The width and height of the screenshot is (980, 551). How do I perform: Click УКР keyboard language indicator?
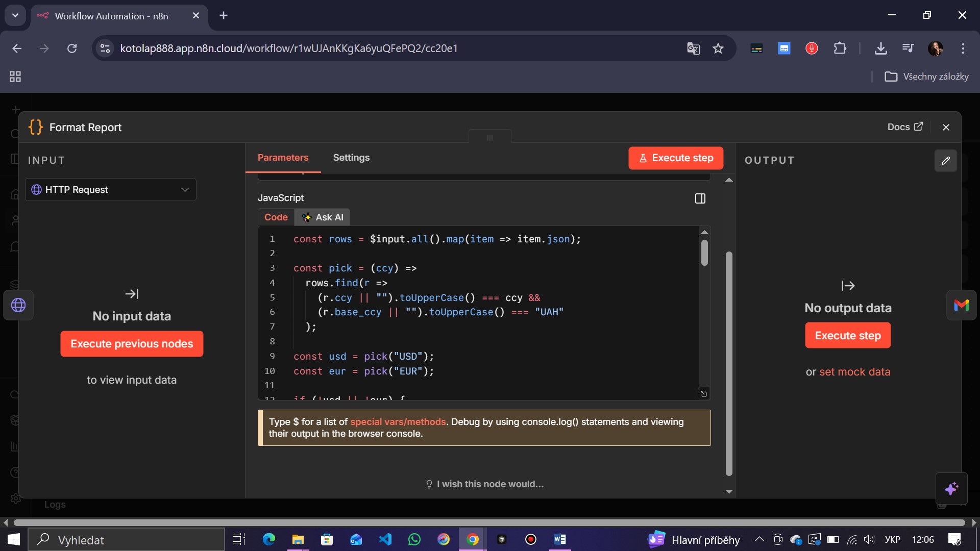pos(893,540)
